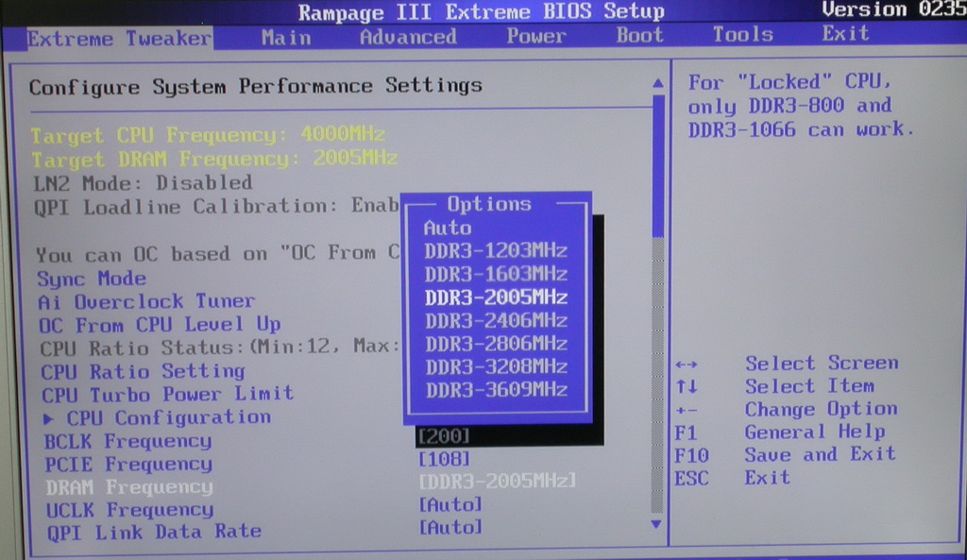The width and height of the screenshot is (967, 560).
Task: Select the DRAM Frequency row
Action: (129, 488)
